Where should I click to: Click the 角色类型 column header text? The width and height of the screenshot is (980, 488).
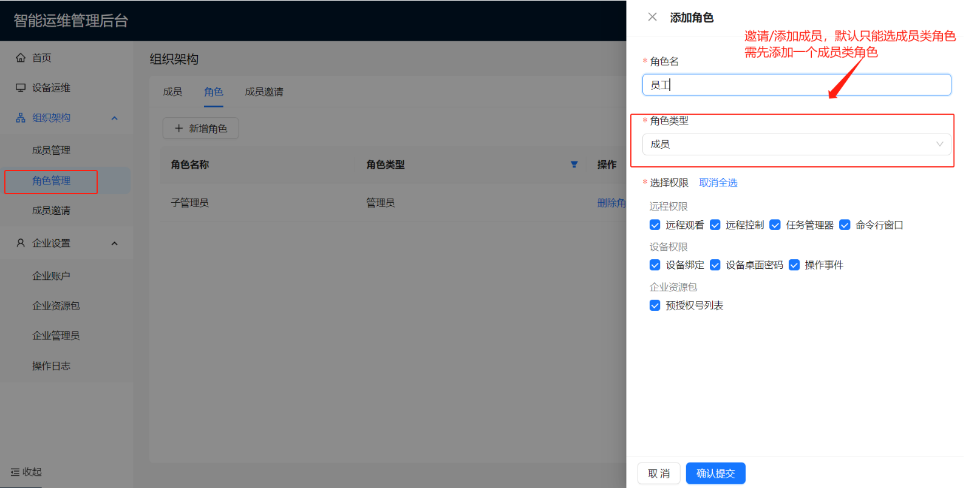[x=385, y=164]
